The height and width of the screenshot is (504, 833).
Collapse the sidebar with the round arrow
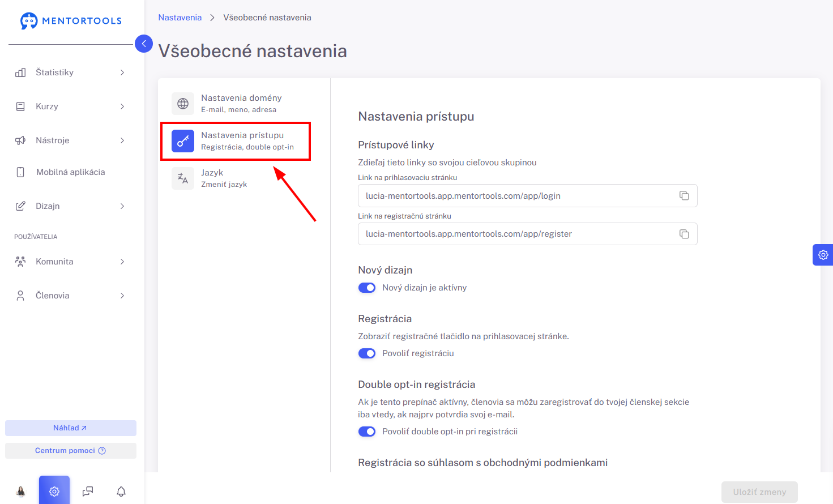tap(144, 44)
